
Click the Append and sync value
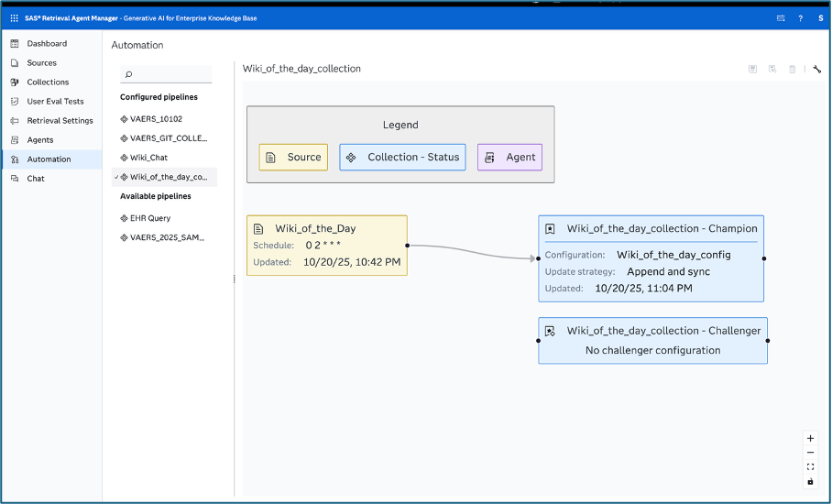point(669,271)
